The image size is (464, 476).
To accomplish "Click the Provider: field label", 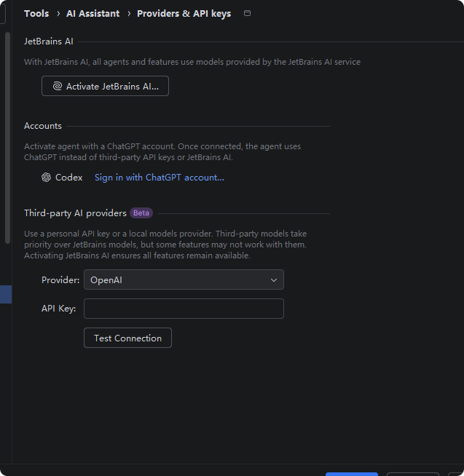I will 60,280.
